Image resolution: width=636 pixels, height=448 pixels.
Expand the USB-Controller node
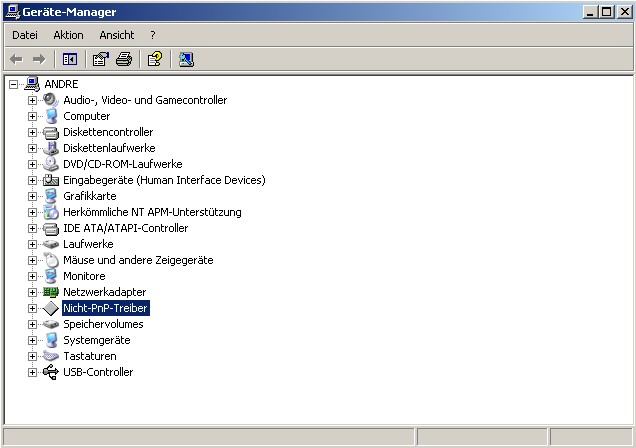coord(32,373)
